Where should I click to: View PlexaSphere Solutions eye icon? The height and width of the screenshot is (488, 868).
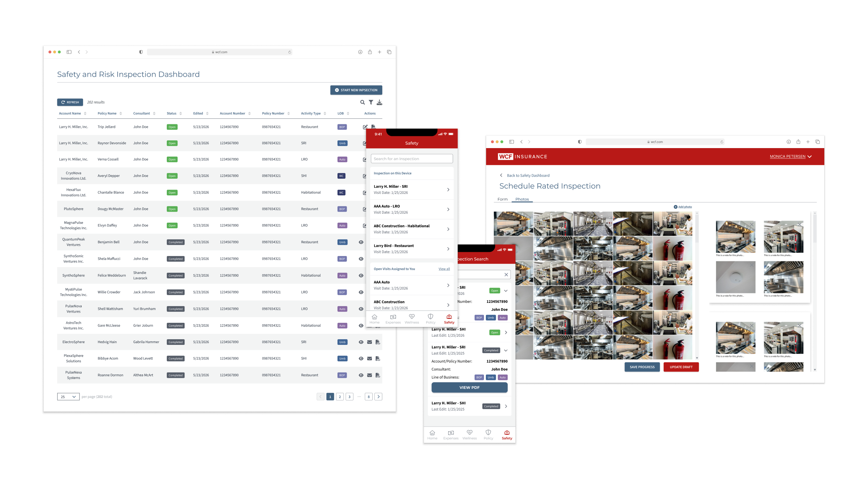(361, 359)
